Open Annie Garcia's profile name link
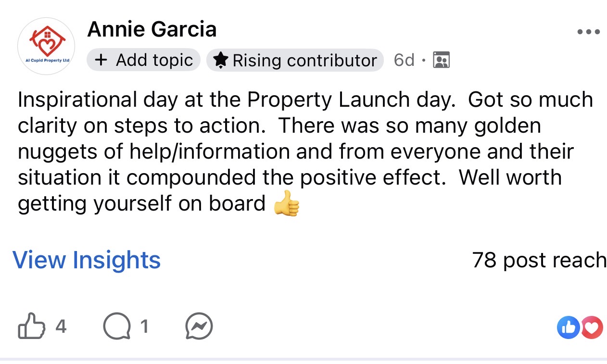607x364 pixels. point(152,30)
